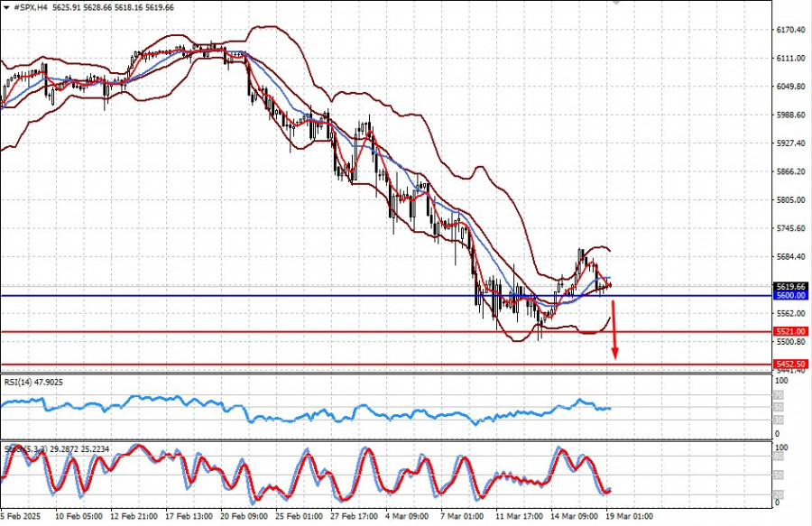This screenshot has height=526, width=812.
Task: Click the 6049.80 price axis label
Action: (x=790, y=87)
